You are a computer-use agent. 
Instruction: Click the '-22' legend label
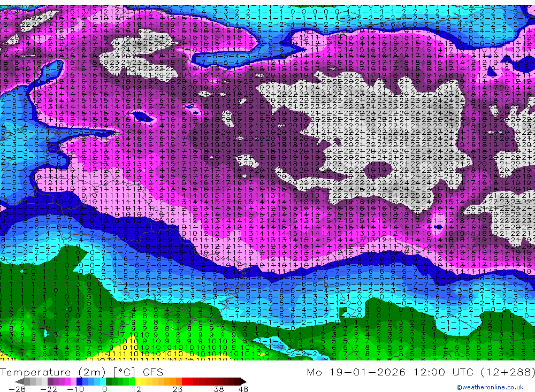coord(49,389)
